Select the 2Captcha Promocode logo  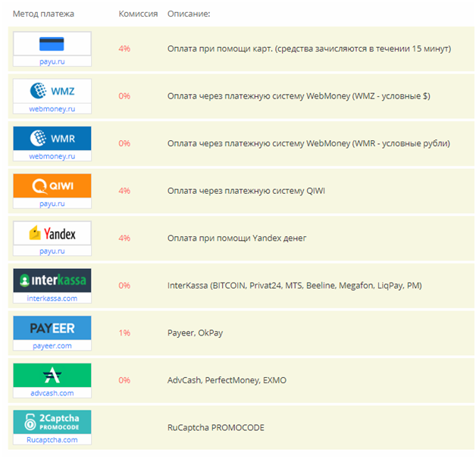point(52,422)
